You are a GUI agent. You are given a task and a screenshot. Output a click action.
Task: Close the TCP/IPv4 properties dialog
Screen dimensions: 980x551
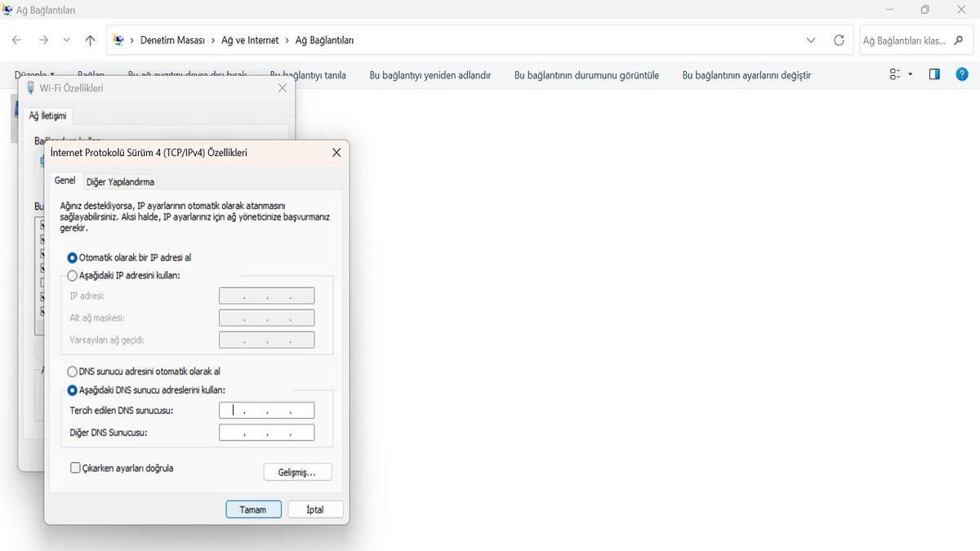coord(336,153)
